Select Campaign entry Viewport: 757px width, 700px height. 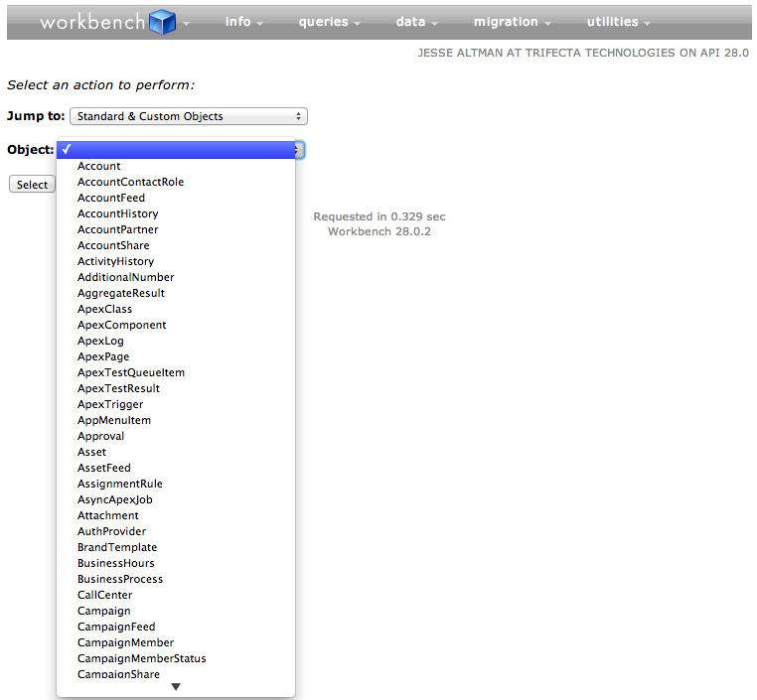click(176, 612)
